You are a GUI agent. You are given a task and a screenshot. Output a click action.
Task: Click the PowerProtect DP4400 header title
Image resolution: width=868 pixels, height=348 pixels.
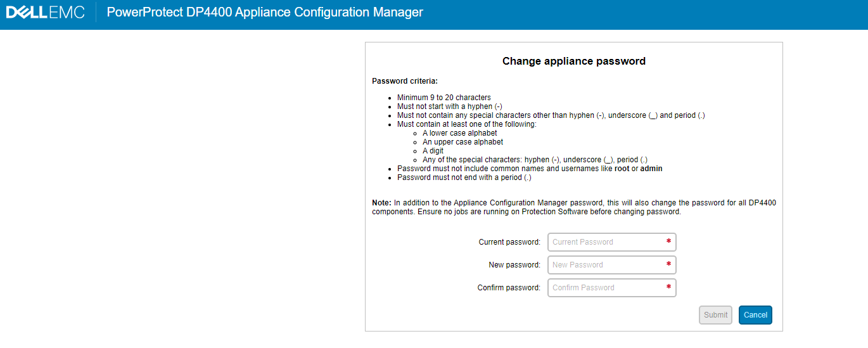point(265,13)
